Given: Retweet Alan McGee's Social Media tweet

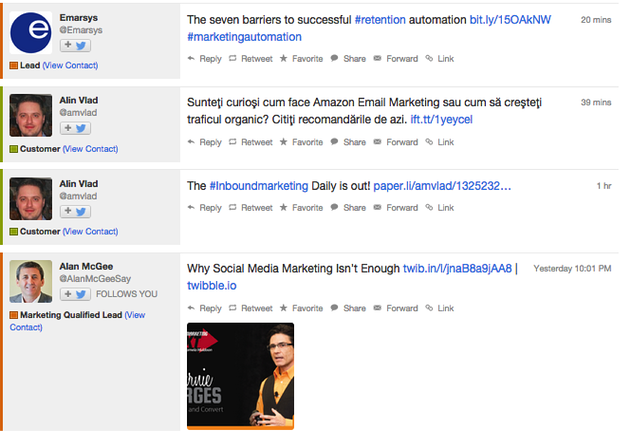Looking at the screenshot, I should 251,308.
